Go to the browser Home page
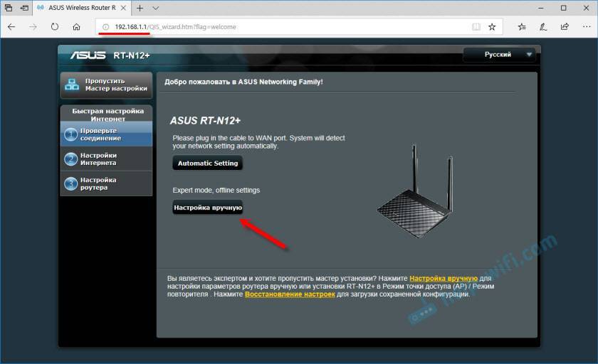Image resolution: width=598 pixels, height=364 pixels. click(x=76, y=27)
